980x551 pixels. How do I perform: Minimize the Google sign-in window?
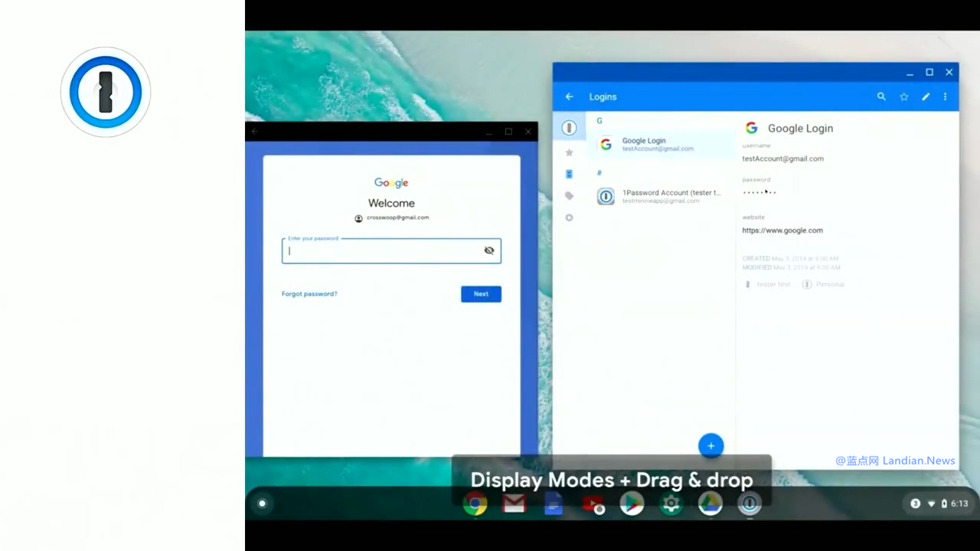click(488, 132)
